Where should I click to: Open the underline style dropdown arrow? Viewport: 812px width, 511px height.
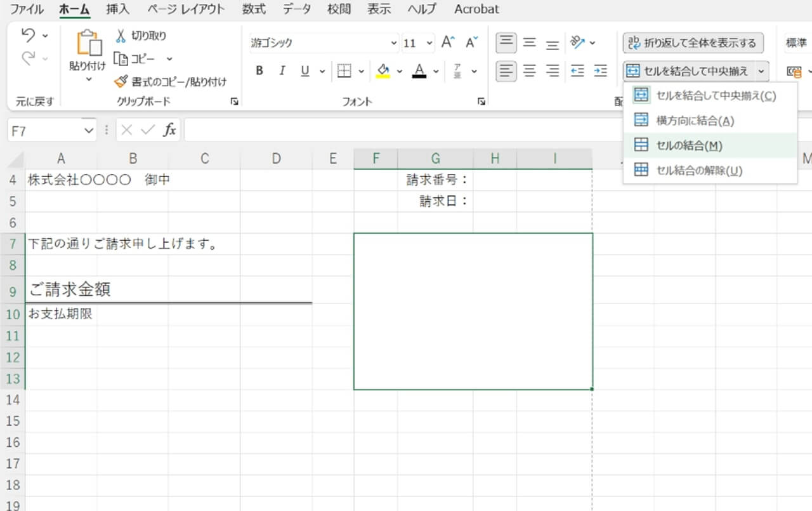322,71
